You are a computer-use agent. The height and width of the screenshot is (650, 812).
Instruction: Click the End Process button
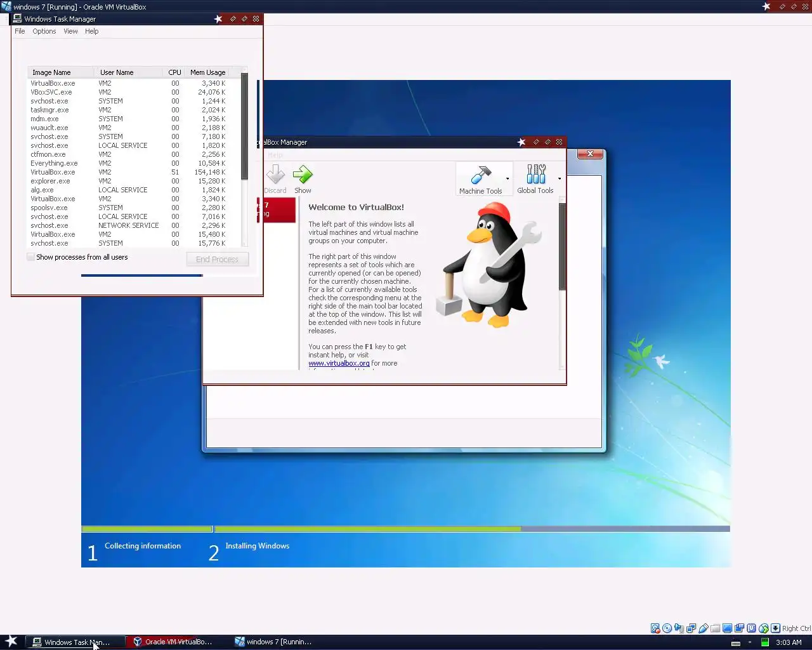[x=217, y=259]
